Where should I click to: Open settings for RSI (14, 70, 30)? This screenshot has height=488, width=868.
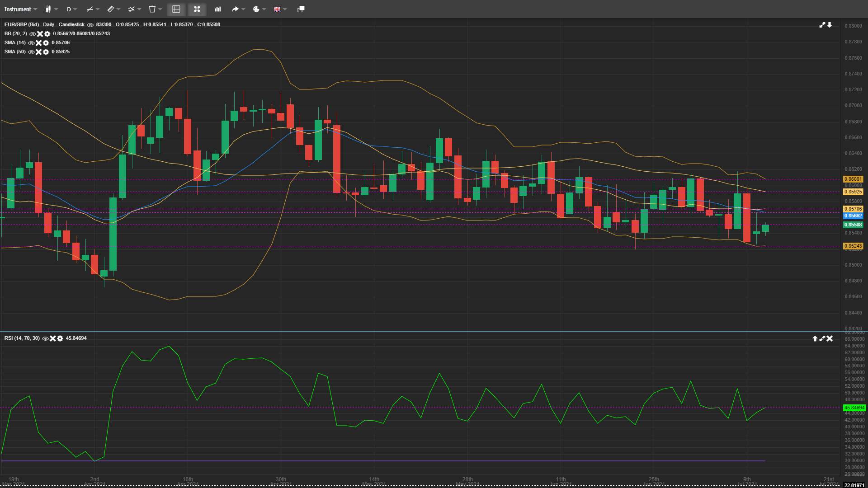coord(60,338)
